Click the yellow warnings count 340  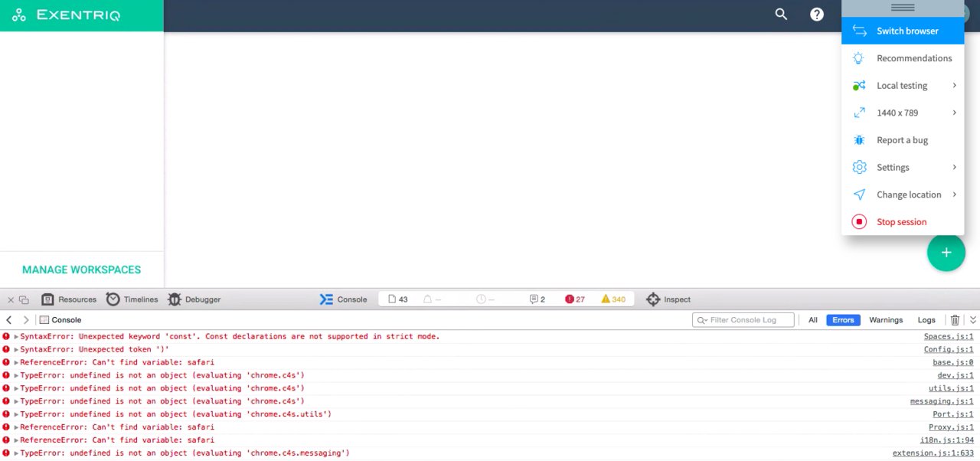pos(613,299)
